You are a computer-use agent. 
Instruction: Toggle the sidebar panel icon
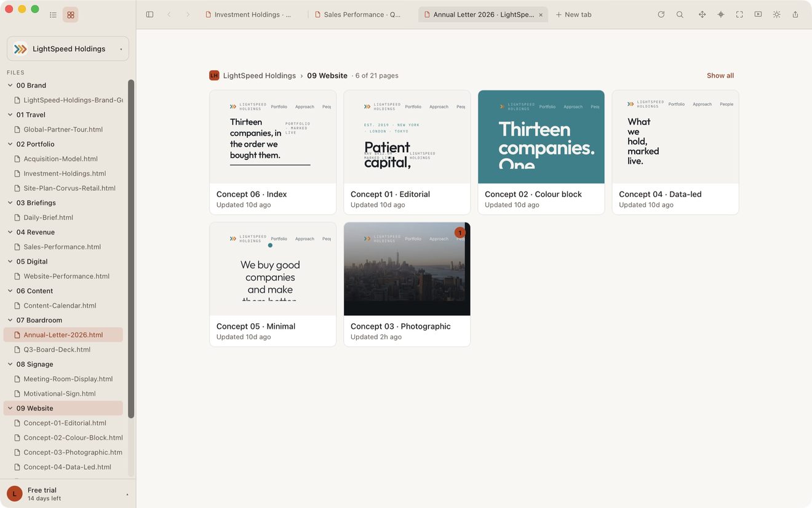click(149, 15)
